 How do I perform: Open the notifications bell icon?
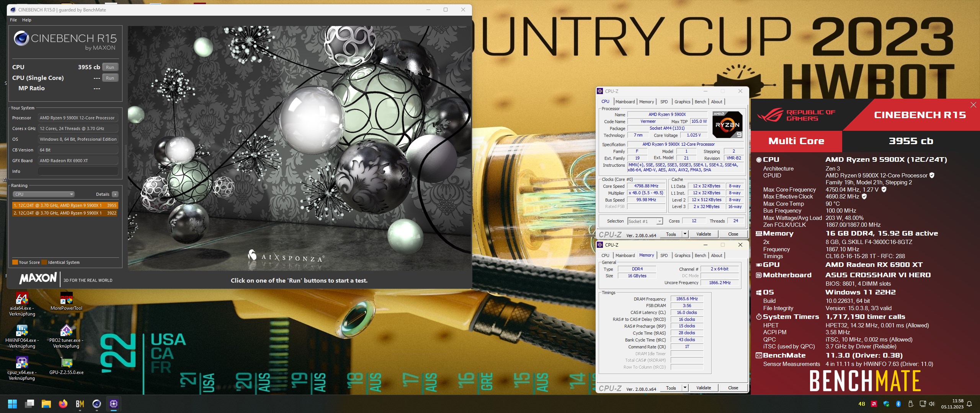[969, 404]
